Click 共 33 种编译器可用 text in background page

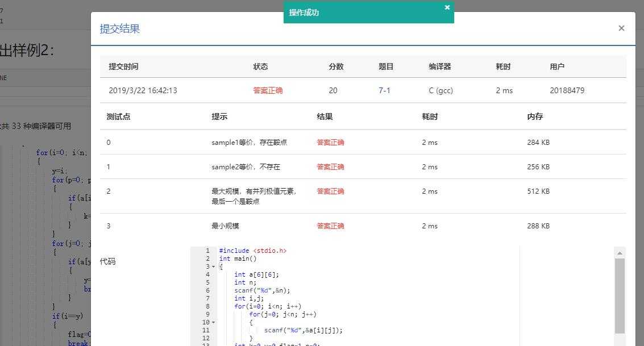[x=36, y=127]
